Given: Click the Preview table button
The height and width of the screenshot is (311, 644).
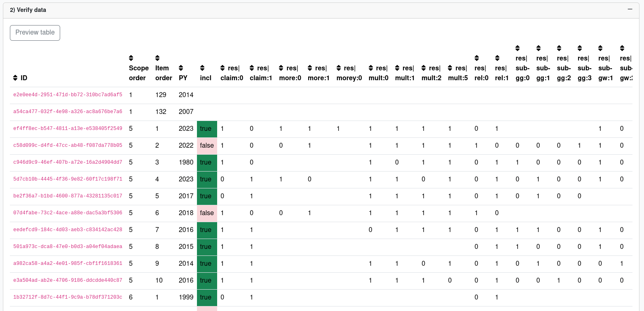Looking at the screenshot, I should (x=35, y=33).
